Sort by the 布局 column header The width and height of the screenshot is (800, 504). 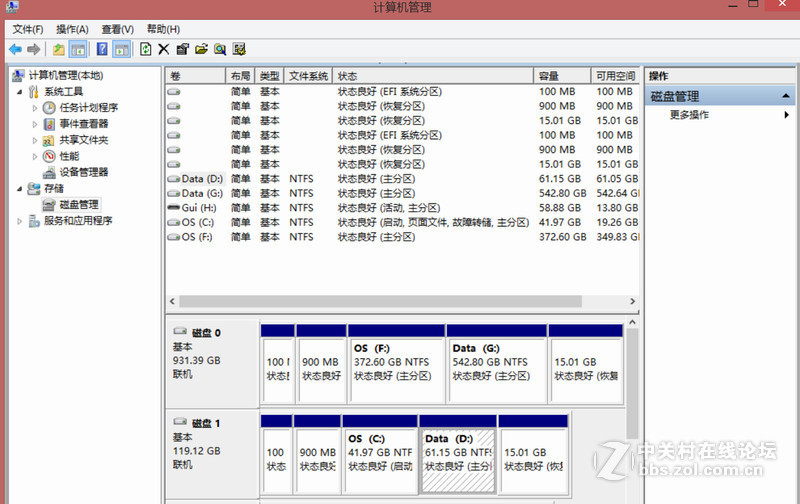[240, 76]
